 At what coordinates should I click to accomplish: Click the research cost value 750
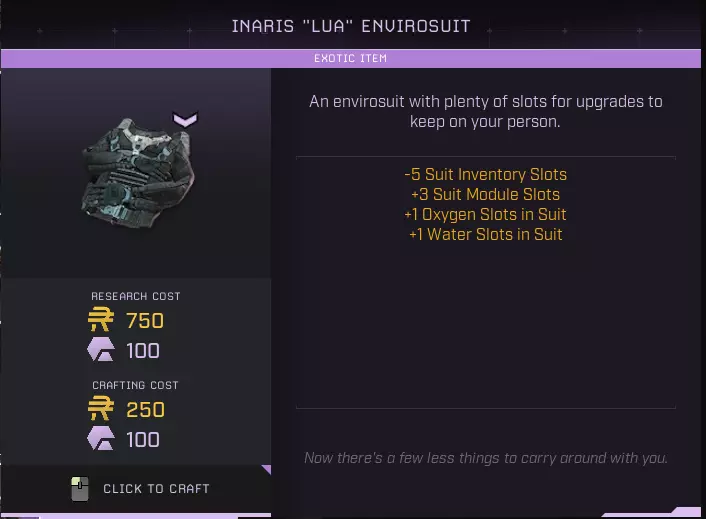(x=145, y=320)
